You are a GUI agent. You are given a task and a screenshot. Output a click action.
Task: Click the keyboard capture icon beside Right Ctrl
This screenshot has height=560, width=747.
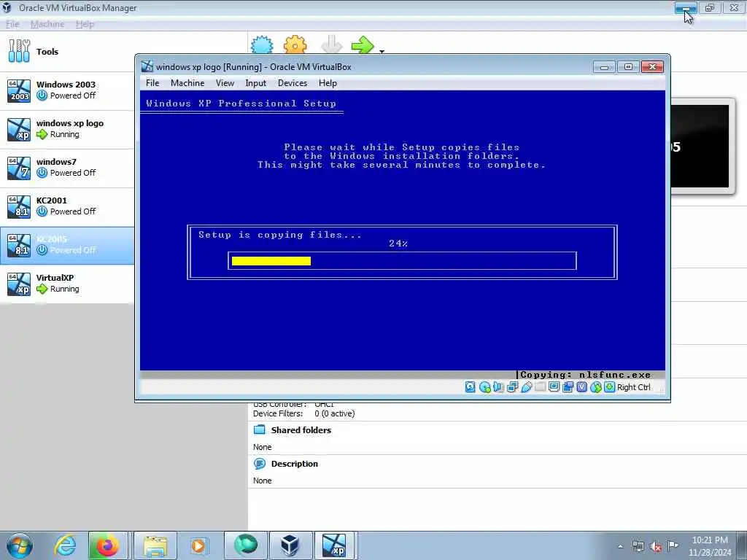tap(609, 387)
